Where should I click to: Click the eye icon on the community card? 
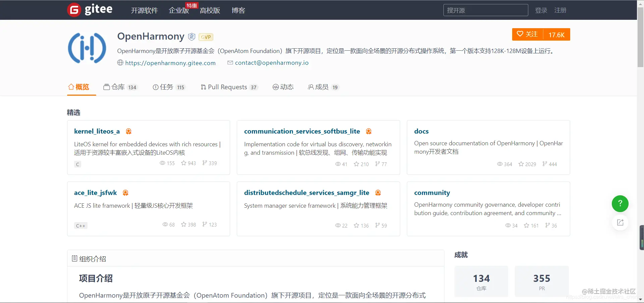(508, 225)
